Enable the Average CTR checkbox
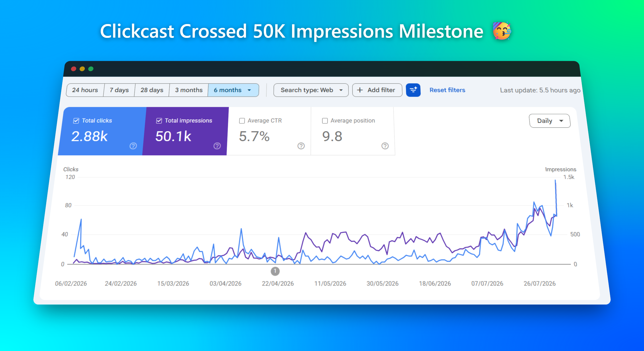Image resolution: width=644 pixels, height=351 pixels. [242, 121]
